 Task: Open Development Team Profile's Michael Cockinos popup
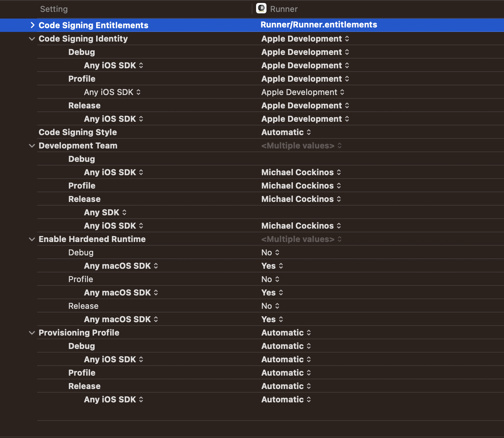tap(301, 186)
